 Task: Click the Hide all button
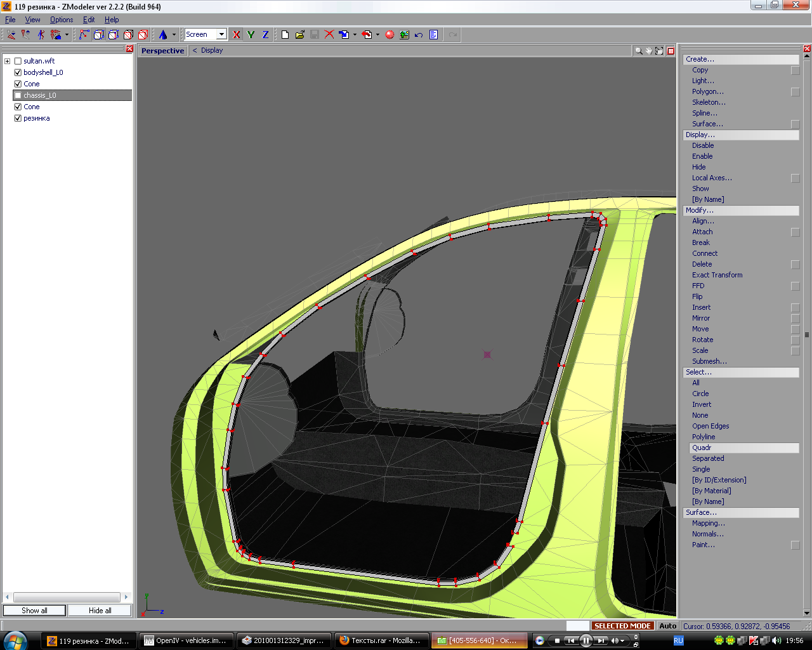coord(100,611)
